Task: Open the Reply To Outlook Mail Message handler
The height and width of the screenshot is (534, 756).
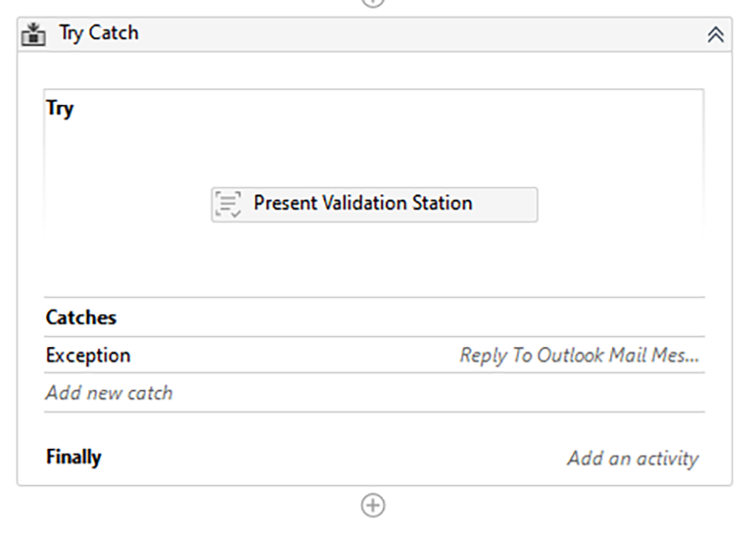Action: pos(579,355)
